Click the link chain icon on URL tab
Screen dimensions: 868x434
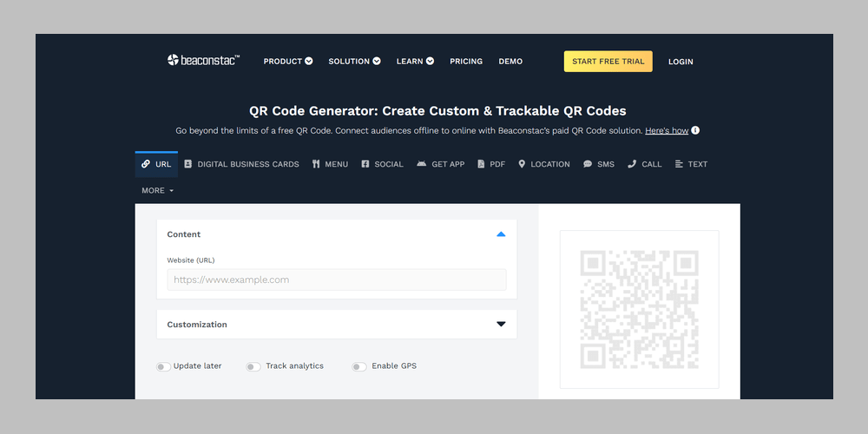click(x=146, y=164)
